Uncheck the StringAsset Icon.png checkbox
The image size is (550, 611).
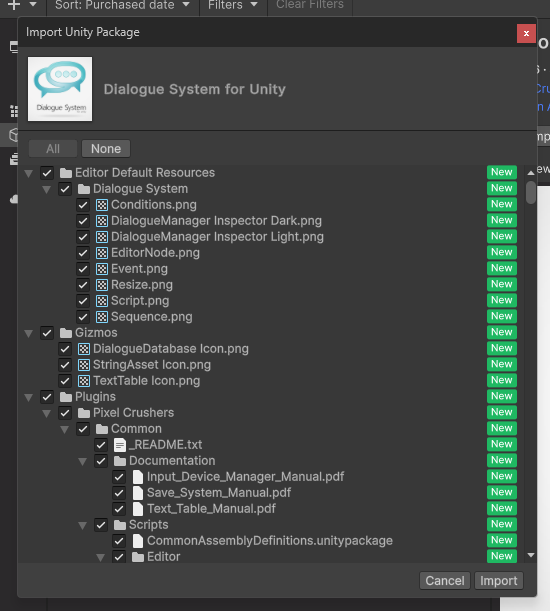point(65,365)
